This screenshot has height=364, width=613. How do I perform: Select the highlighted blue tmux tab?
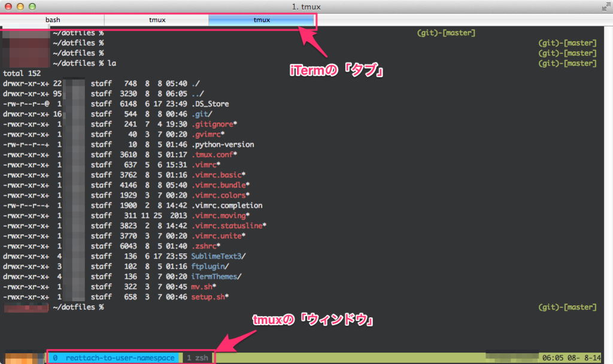pos(261,20)
